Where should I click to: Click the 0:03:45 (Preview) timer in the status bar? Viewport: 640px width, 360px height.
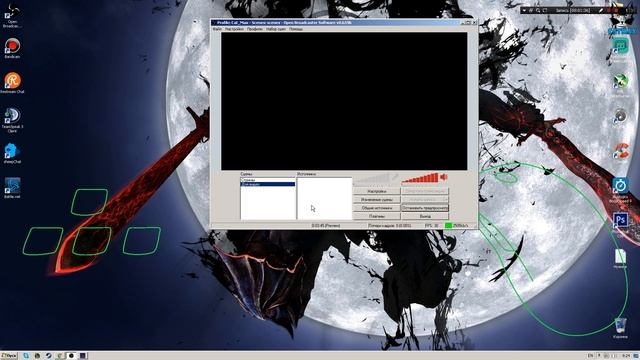325,225
